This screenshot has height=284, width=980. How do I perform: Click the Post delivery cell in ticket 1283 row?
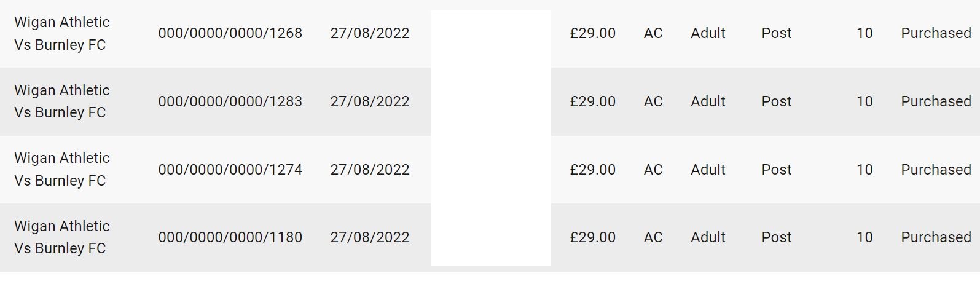(777, 101)
